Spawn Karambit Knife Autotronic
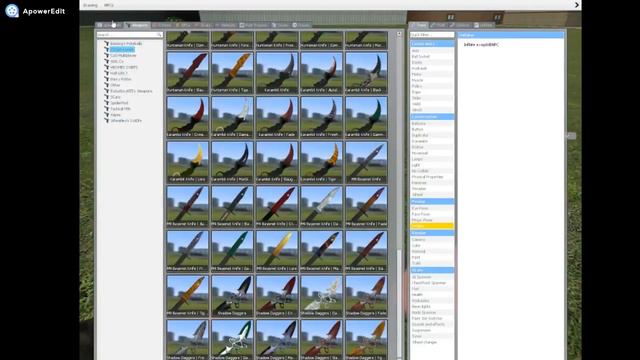This screenshot has height=360, width=640. click(x=321, y=73)
